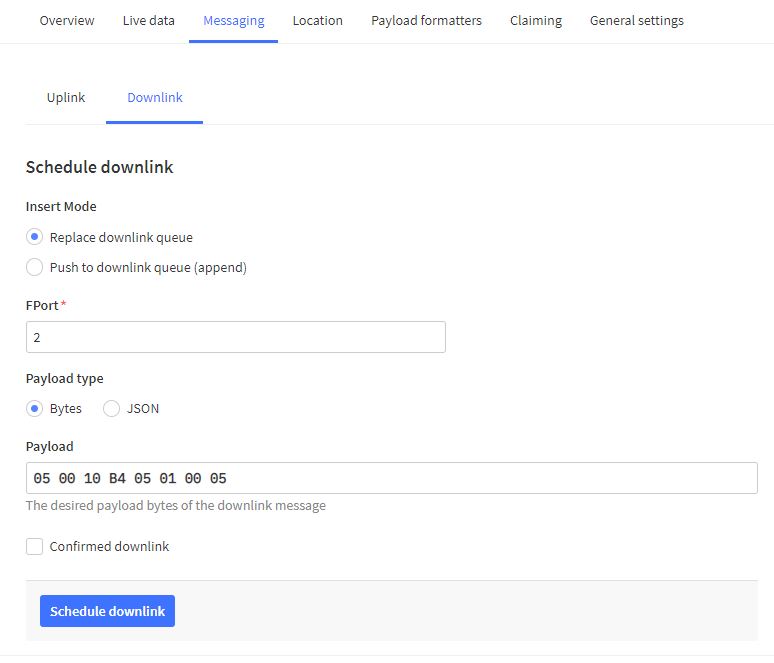This screenshot has height=663, width=774.
Task: Click the Payload label above the bytes field
Action: coord(49,446)
